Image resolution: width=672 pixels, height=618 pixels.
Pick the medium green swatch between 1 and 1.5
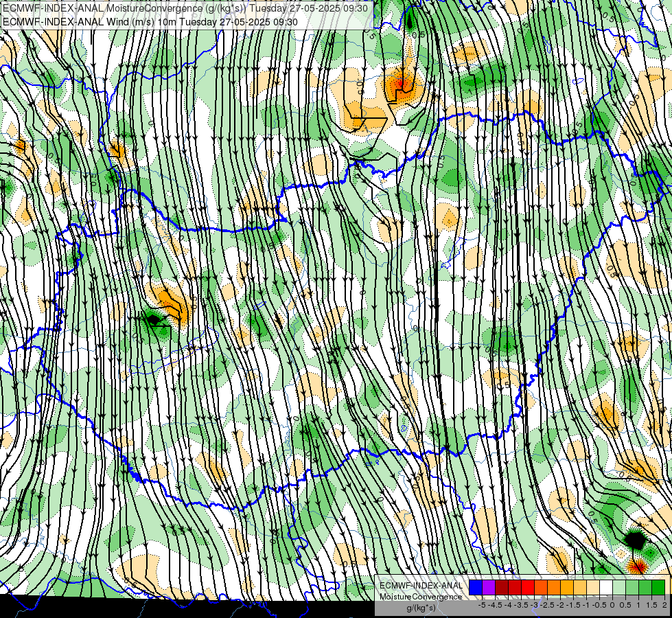(645, 587)
